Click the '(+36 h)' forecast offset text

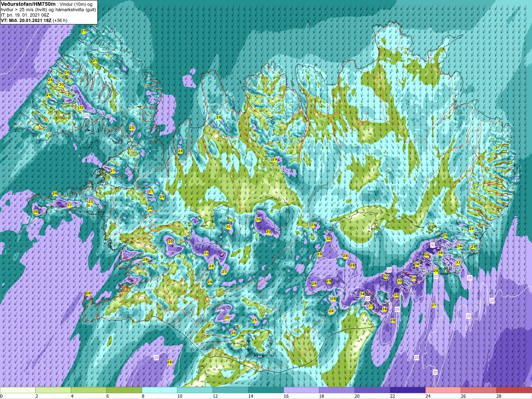coord(60,20)
